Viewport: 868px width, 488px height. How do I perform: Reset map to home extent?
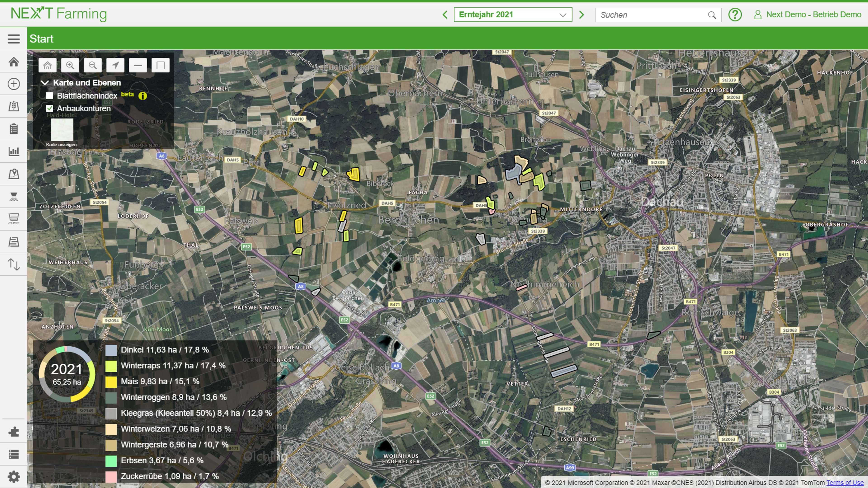pos(47,65)
